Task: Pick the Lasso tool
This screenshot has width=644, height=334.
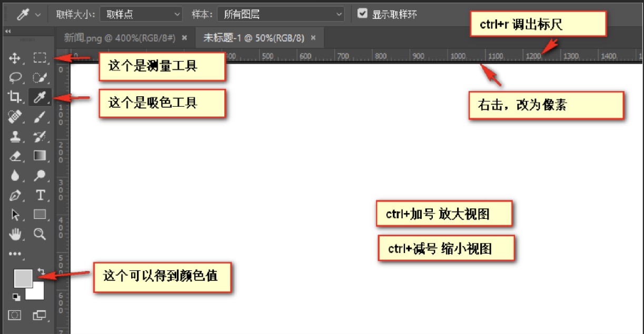Action: 15,77
